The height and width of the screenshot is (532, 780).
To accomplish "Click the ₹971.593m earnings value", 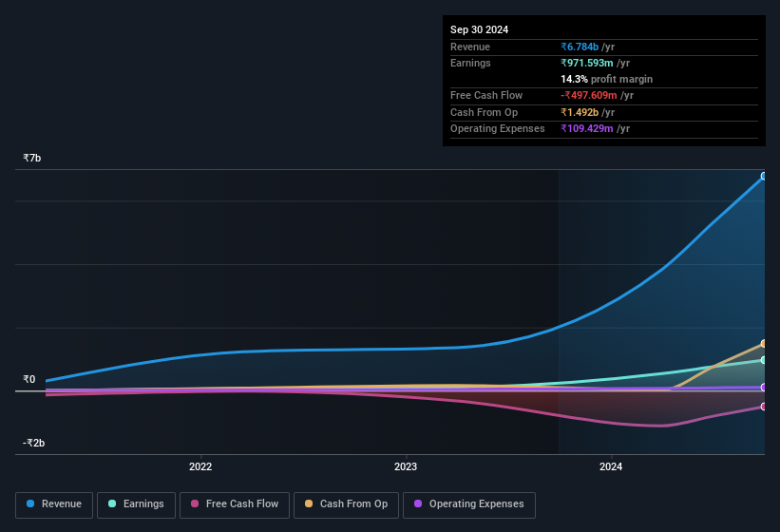I will pos(587,63).
